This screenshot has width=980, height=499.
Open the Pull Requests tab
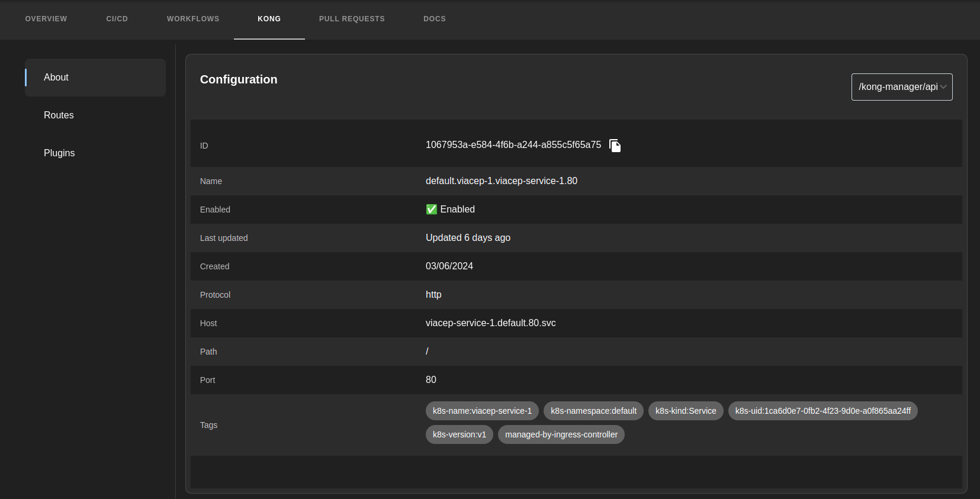pyautogui.click(x=352, y=19)
